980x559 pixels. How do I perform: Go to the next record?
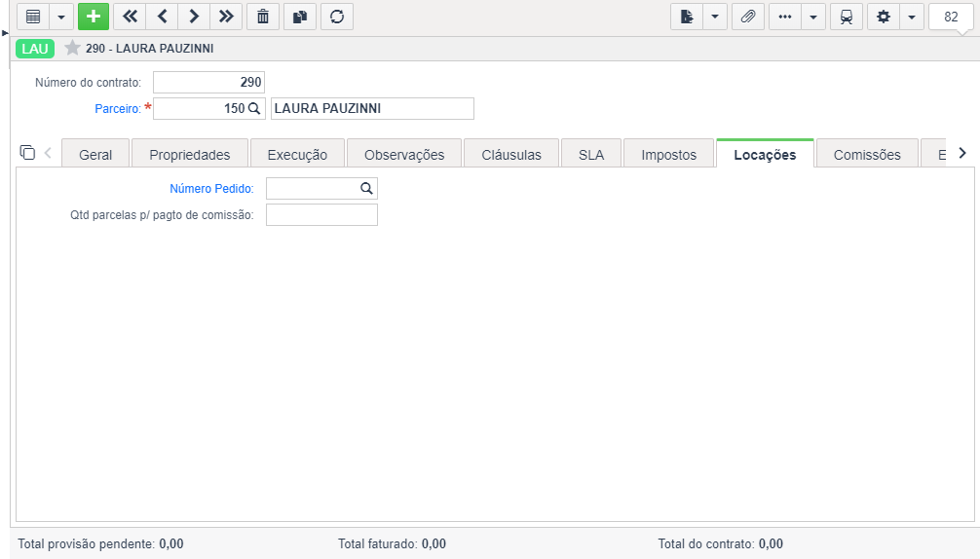(194, 17)
